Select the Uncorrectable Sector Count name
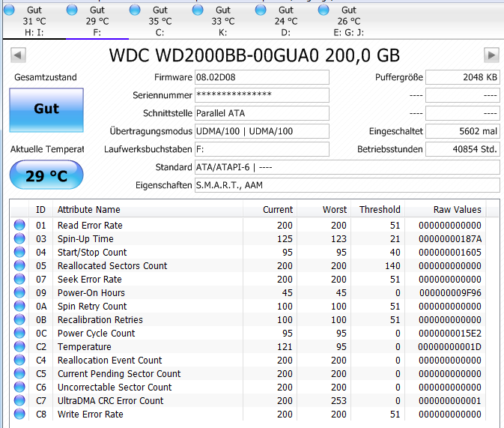The image size is (504, 428). [115, 388]
